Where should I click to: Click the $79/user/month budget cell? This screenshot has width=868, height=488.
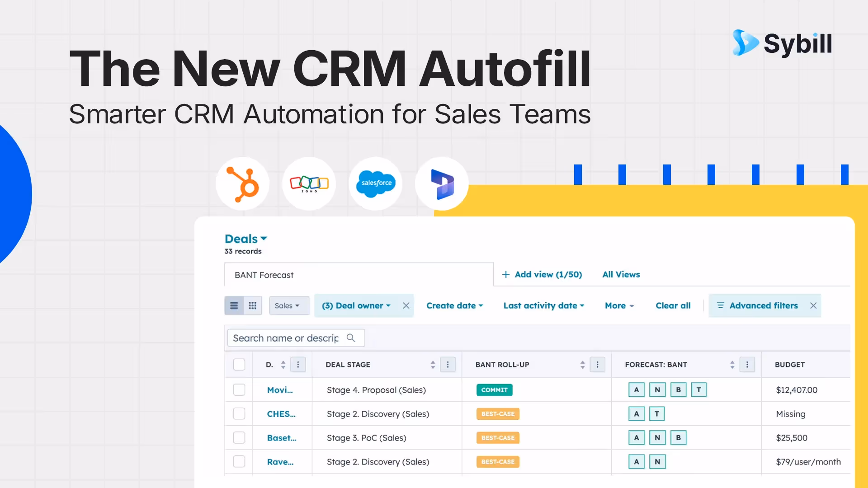(808, 462)
